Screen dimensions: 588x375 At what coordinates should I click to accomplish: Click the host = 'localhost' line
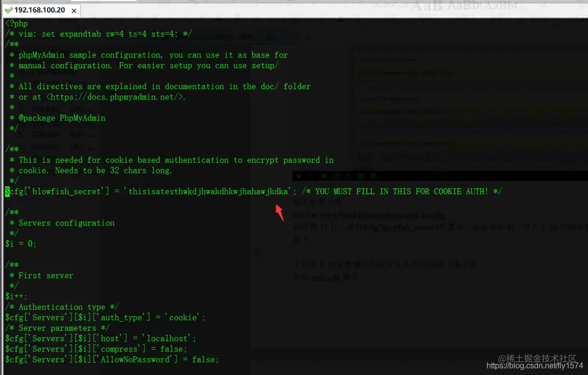click(101, 339)
